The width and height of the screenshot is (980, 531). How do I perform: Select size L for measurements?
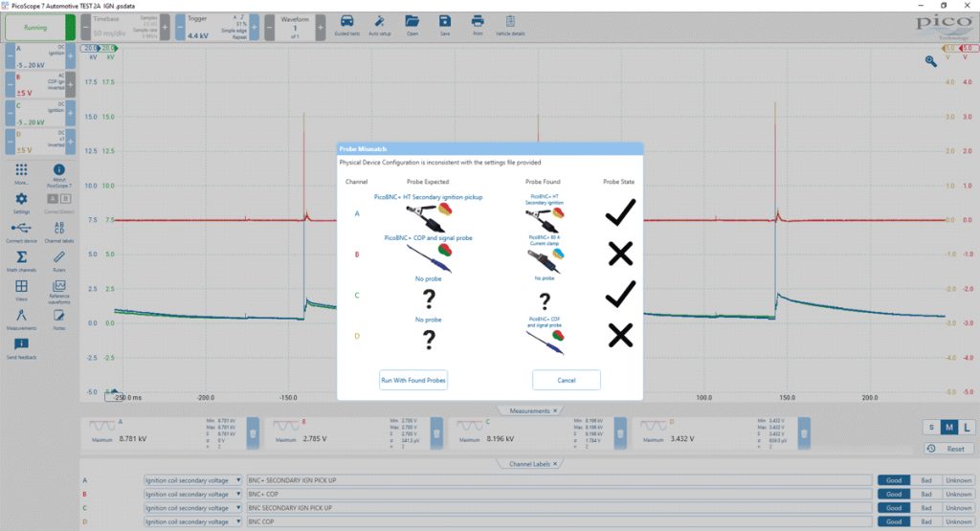tap(967, 428)
